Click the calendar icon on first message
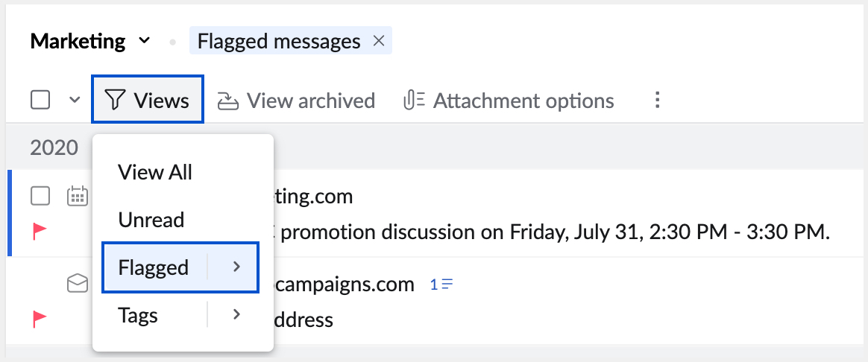This screenshot has width=868, height=362. (x=77, y=196)
